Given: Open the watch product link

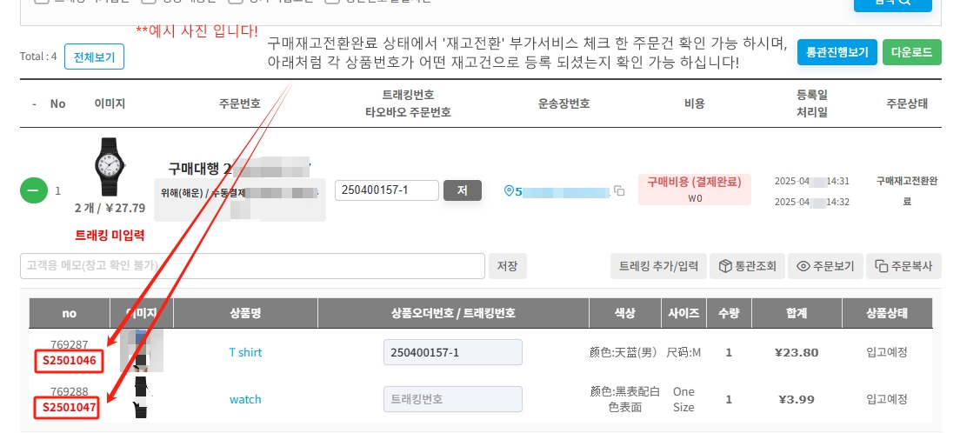Looking at the screenshot, I should point(245,399).
